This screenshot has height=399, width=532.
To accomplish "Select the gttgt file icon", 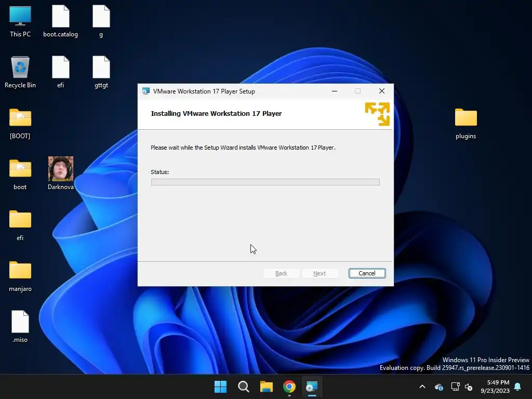I will pyautogui.click(x=101, y=72).
